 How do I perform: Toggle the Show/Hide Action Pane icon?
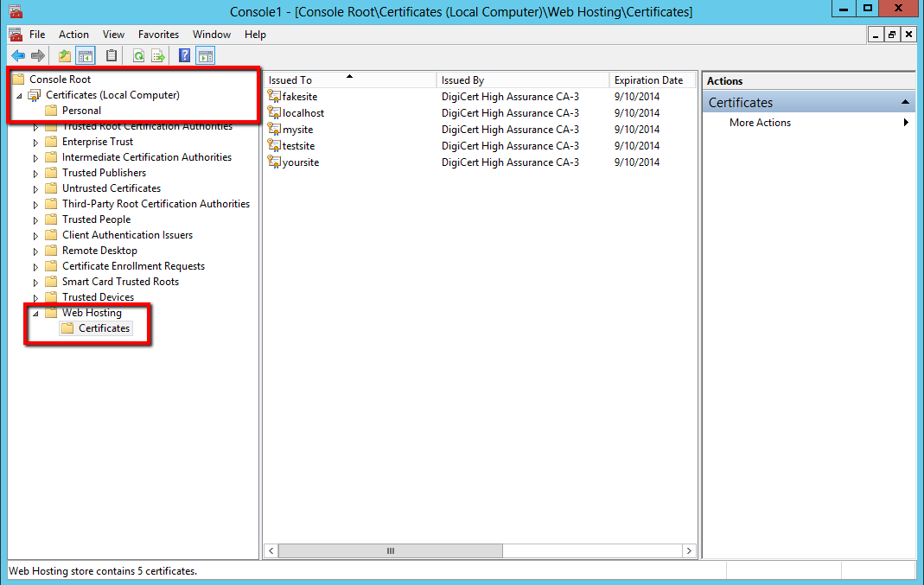tap(205, 56)
